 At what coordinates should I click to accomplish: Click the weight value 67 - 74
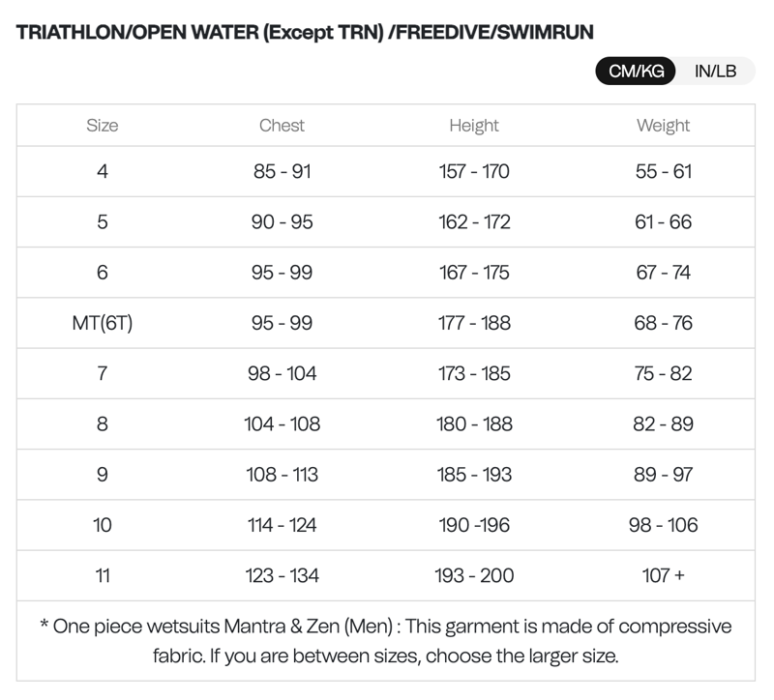663,273
